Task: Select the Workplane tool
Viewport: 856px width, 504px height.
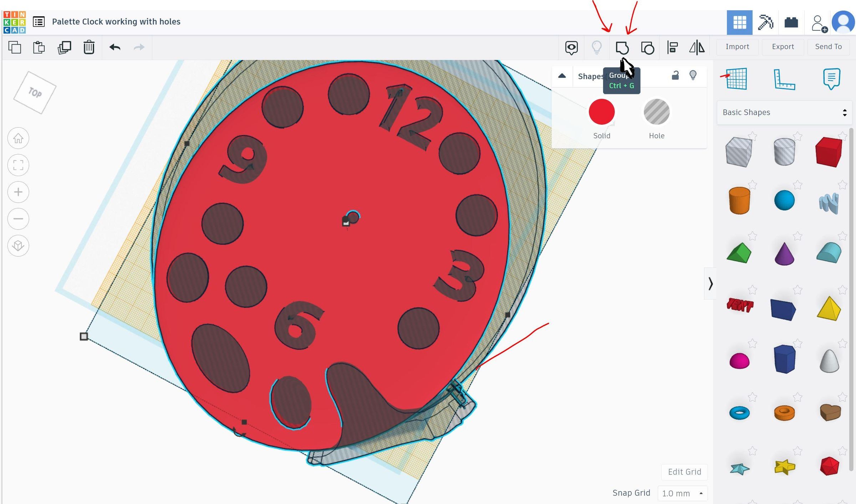Action: point(737,79)
